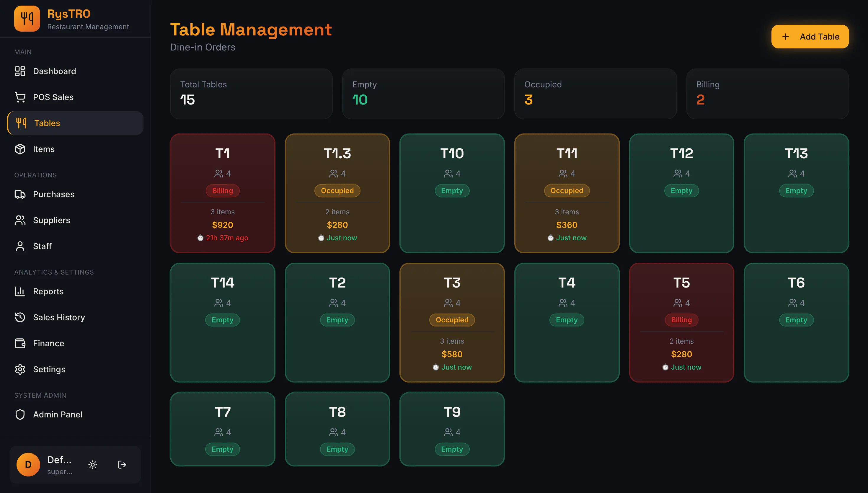Click the Add Table button
868x493 pixels.
(x=810, y=37)
